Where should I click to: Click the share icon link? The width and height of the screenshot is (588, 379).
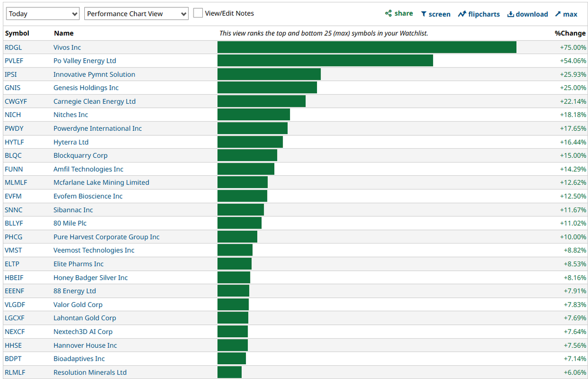click(399, 14)
